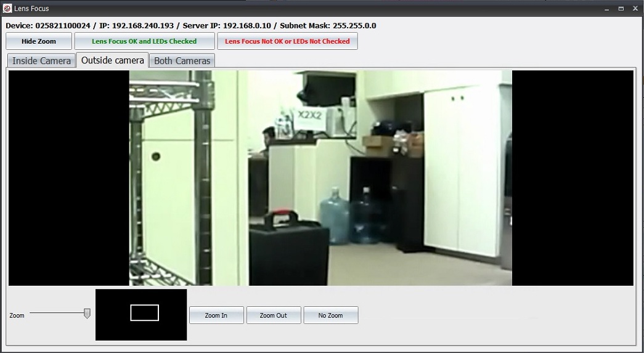Reset view with the No Zoom button

330,315
